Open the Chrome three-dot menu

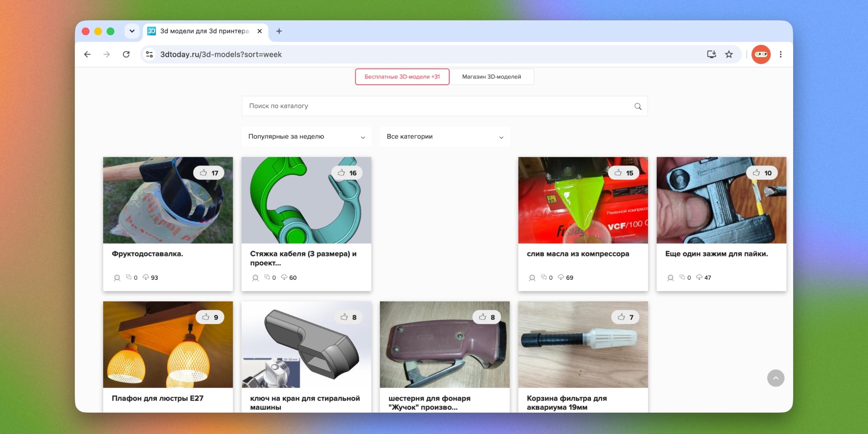781,54
